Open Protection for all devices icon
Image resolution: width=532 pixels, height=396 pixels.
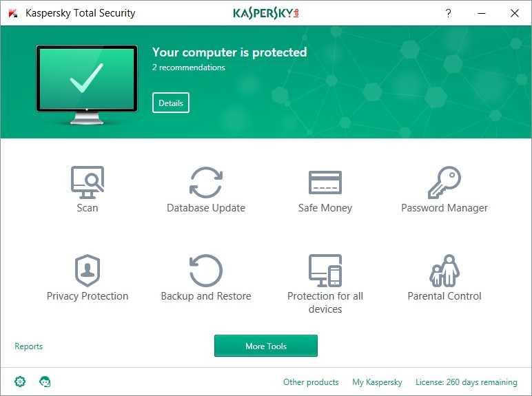(325, 270)
